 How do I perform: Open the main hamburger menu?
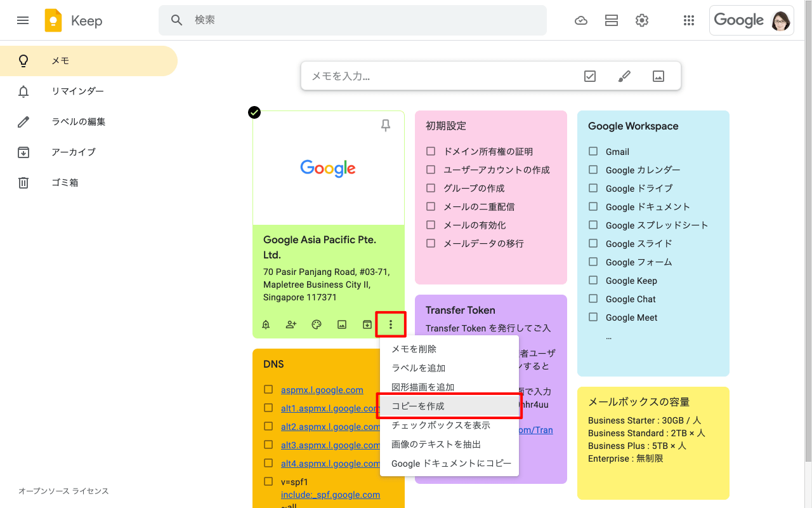pos(23,20)
